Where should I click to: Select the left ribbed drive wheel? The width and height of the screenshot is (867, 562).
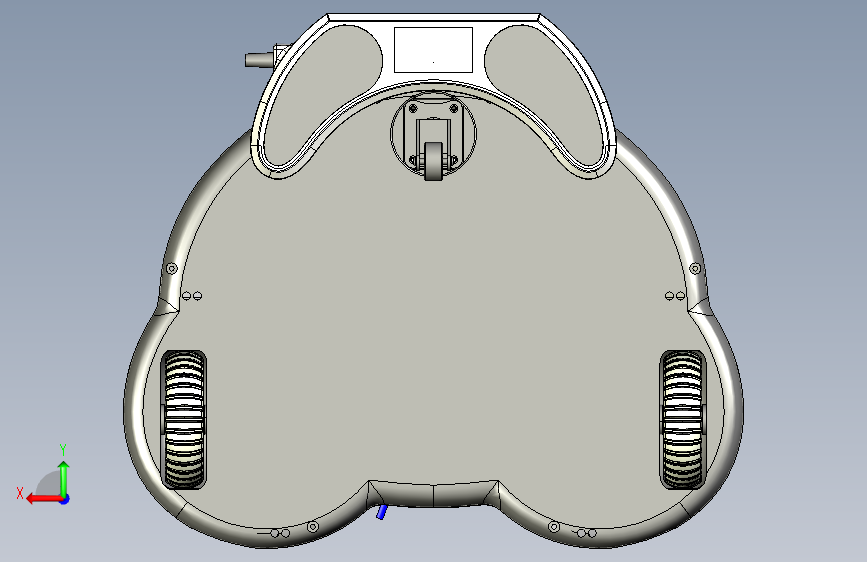[x=184, y=420]
